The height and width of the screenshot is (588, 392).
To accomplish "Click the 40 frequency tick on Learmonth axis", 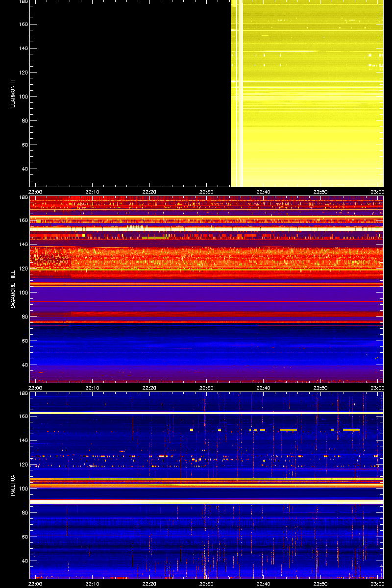I will point(24,169).
